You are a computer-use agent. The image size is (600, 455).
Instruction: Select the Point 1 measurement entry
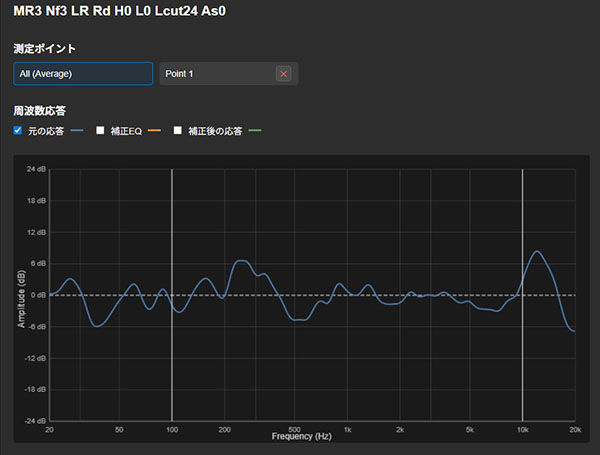pos(215,74)
